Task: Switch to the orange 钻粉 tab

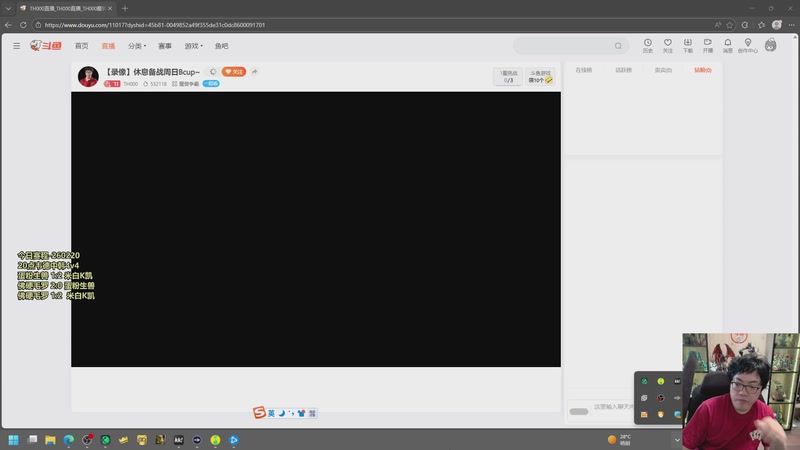Action: coord(703,70)
